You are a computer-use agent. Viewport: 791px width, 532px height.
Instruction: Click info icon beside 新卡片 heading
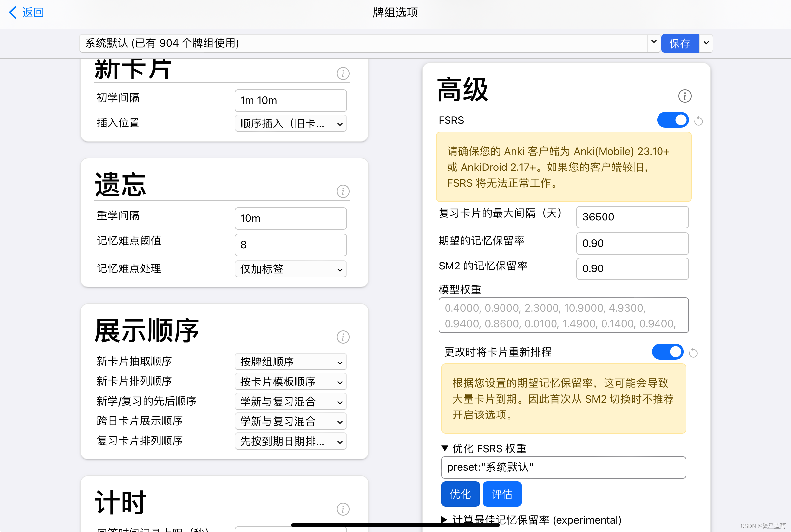click(343, 73)
